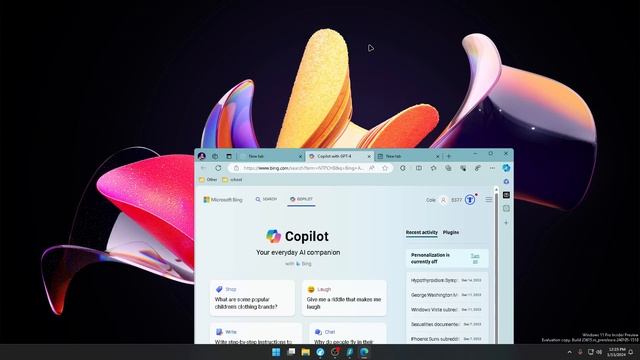
Task: Open the Copilot sidebar icon in Edge
Action: click(x=506, y=168)
